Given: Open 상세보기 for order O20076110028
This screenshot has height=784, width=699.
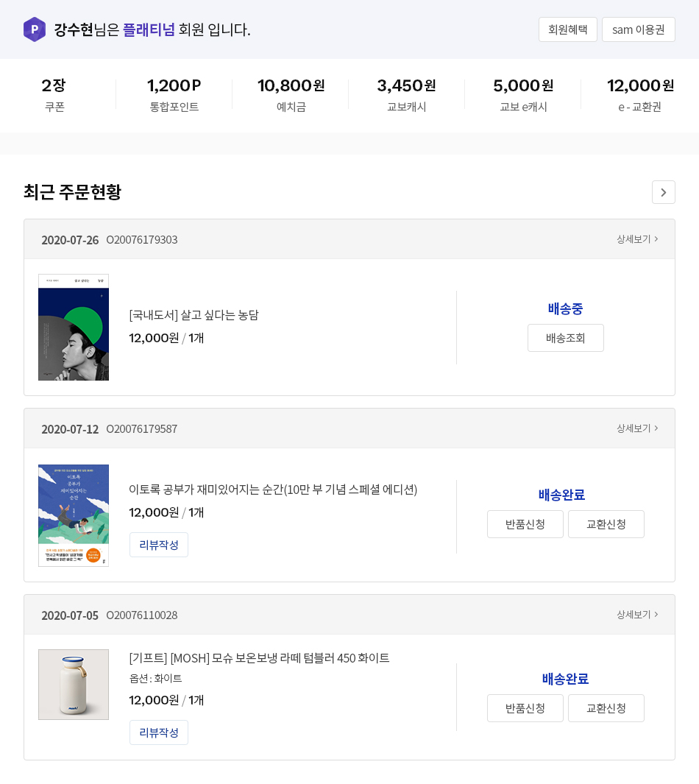Looking at the screenshot, I should pos(637,615).
